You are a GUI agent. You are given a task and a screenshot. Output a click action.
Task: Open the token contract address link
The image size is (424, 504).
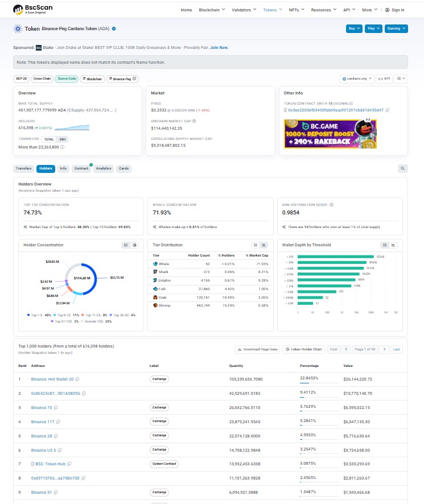pos(336,110)
